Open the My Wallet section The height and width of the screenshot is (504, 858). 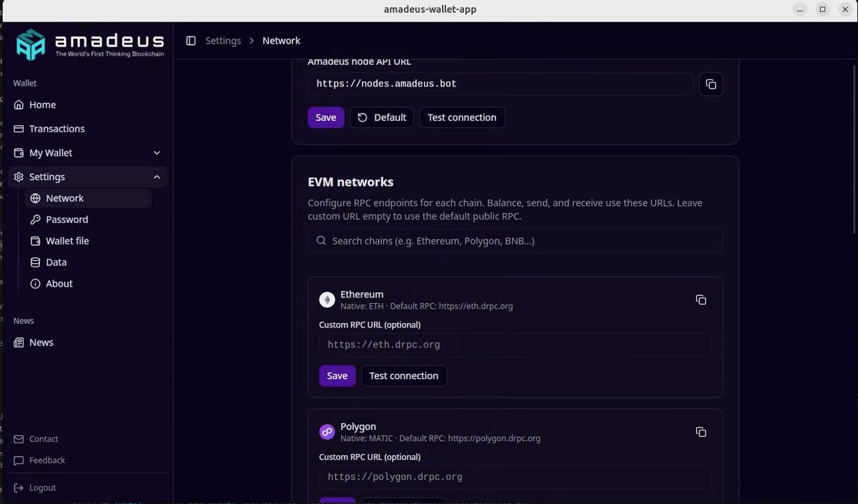(x=88, y=153)
